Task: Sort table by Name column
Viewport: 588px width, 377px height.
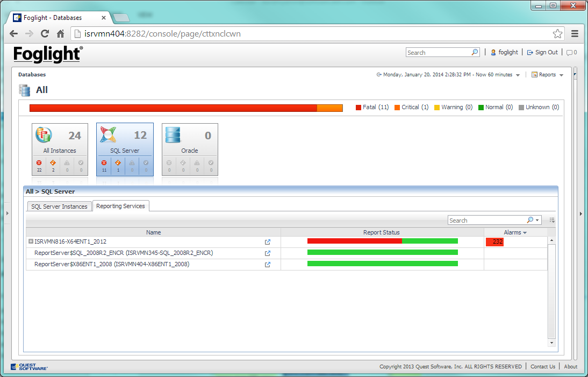Action: click(x=153, y=232)
